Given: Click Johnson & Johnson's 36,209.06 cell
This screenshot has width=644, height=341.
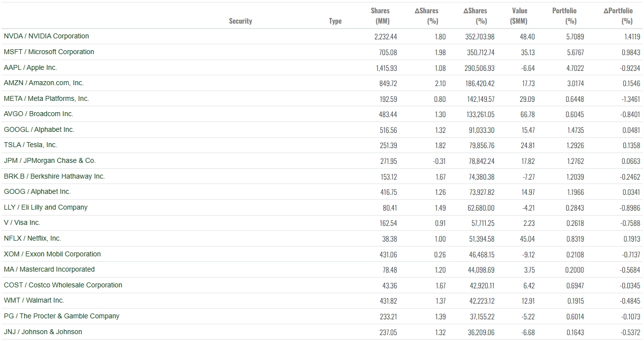Looking at the screenshot, I should pos(482,333).
